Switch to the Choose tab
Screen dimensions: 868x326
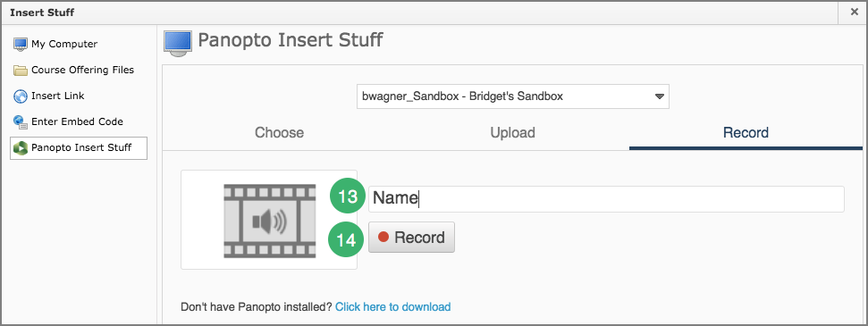click(x=279, y=133)
